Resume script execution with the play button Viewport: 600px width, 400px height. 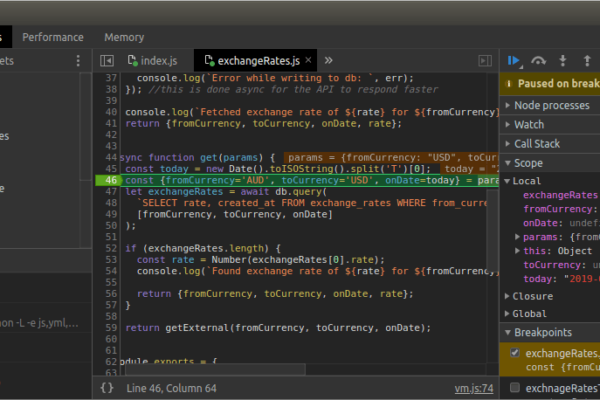(x=514, y=60)
